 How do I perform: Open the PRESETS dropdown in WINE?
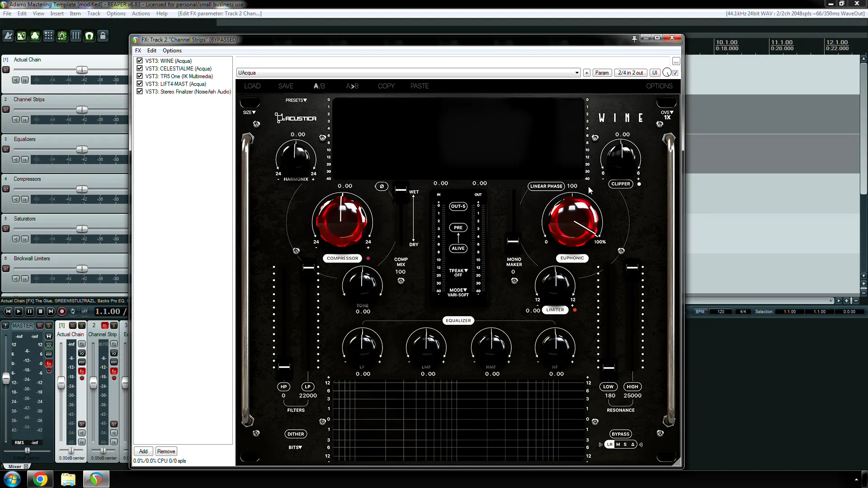coord(296,100)
